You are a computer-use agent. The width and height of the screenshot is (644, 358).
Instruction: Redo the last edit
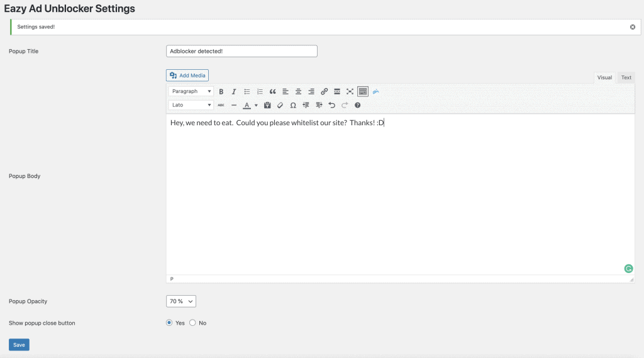pyautogui.click(x=345, y=105)
